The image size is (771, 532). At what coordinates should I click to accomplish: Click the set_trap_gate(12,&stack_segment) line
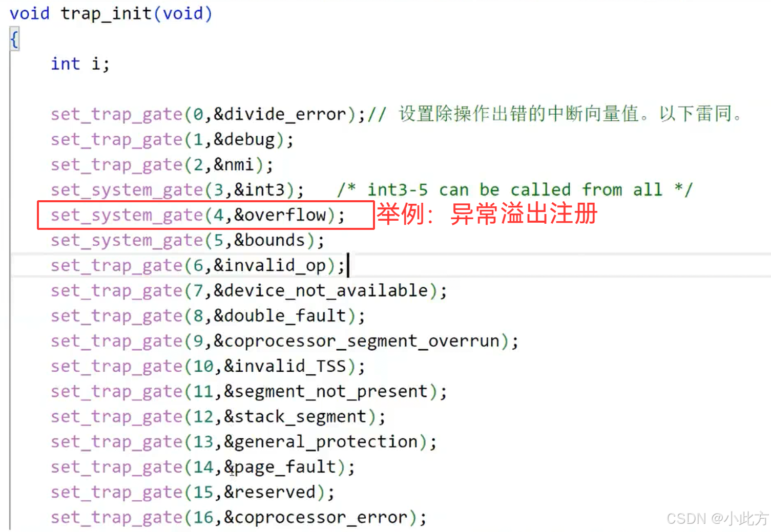coord(218,417)
